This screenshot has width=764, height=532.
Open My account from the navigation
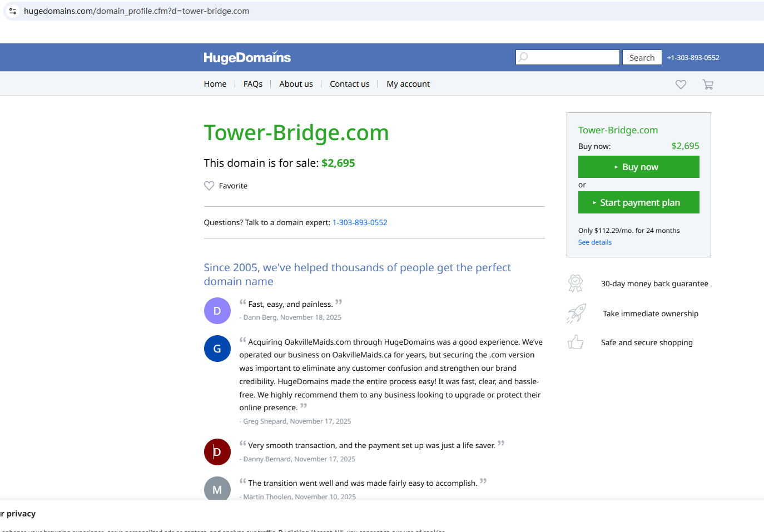click(x=408, y=84)
